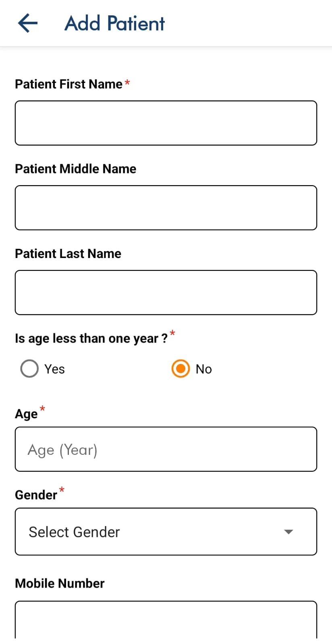The image size is (332, 644).
Task: Click the Add Patient header title
Action: click(115, 23)
